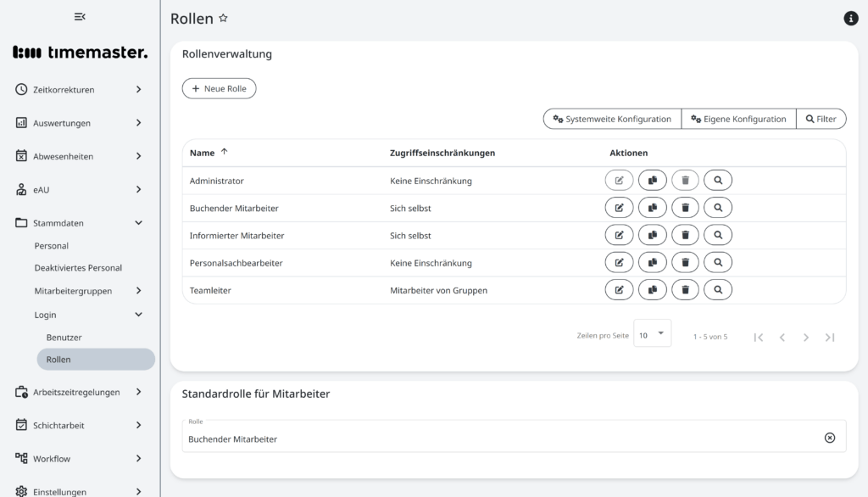868x497 pixels.
Task: Delete the Personalsachbearbeiter role
Action: pyautogui.click(x=685, y=263)
